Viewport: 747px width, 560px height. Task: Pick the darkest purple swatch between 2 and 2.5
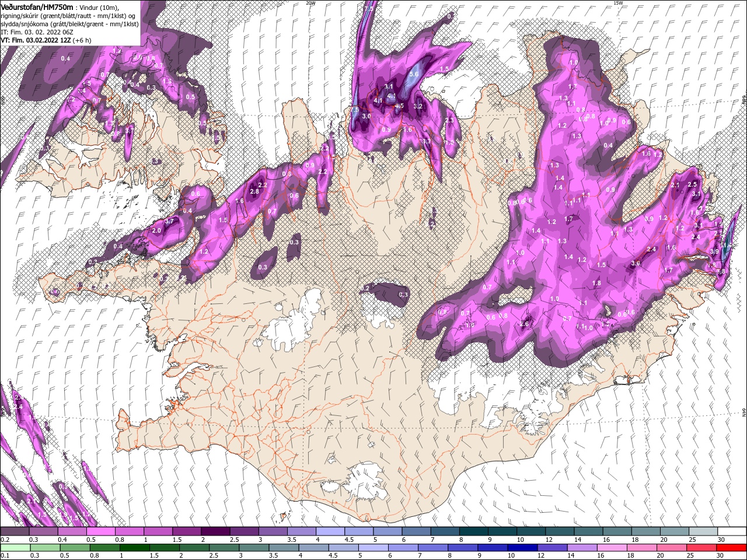pos(215,531)
